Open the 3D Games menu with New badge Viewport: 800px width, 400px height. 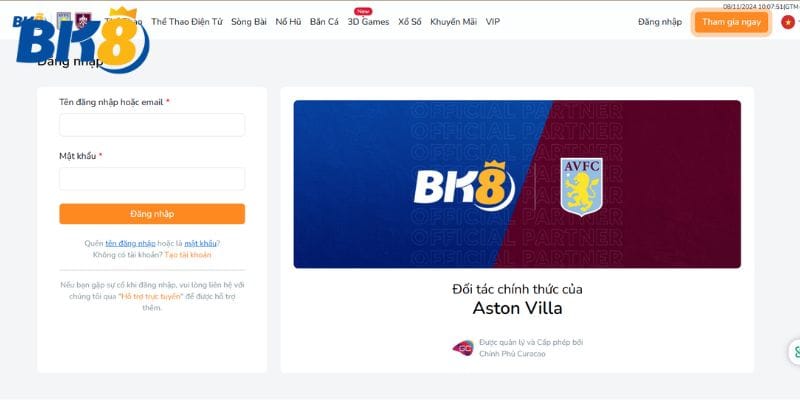pos(368,22)
